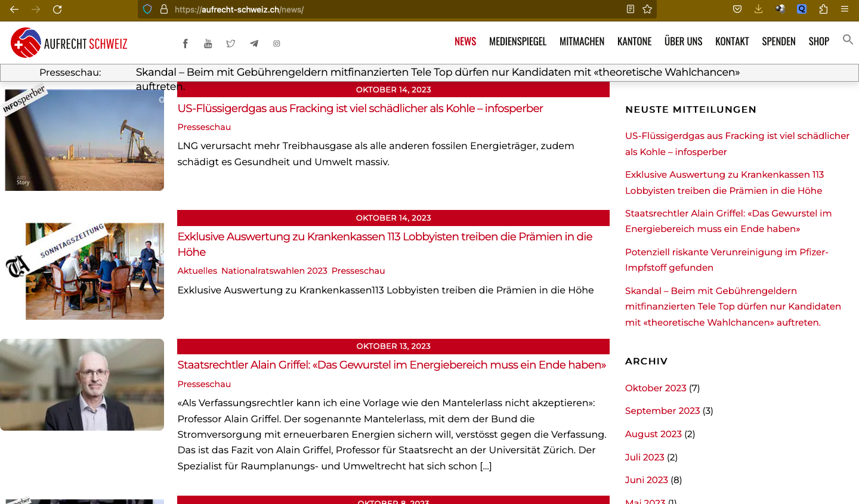Screen dimensions: 859x504
Task: View site security info via padlock icon
Action: pyautogui.click(x=164, y=10)
